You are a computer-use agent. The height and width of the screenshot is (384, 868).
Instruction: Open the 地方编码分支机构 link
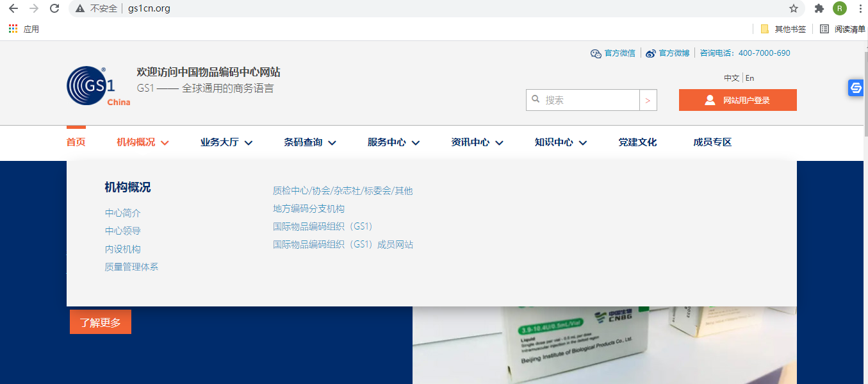[309, 208]
